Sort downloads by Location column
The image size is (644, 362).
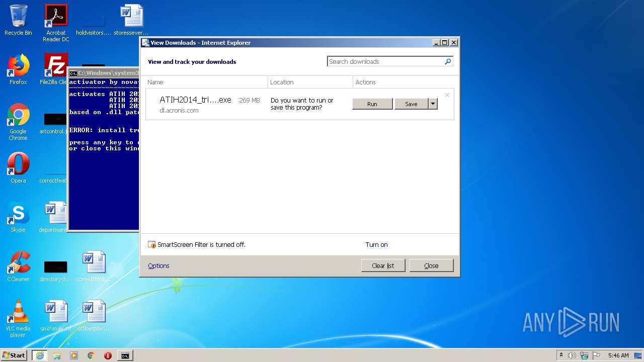(310, 82)
